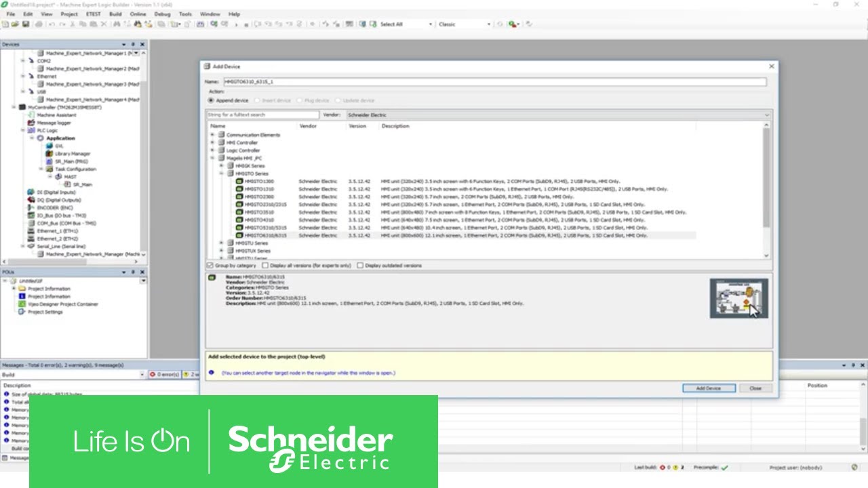Screen dimensions: 868x488
Task: Click the Message logger icon in Devices tree
Action: (31, 123)
